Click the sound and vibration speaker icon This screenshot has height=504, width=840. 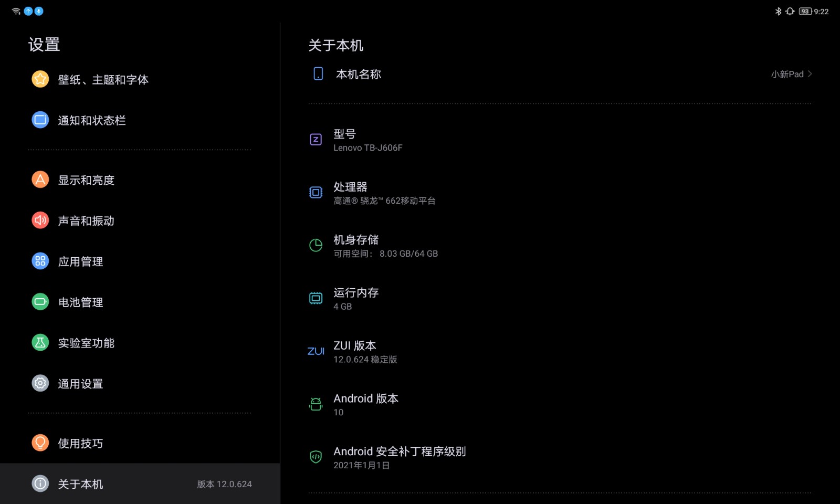coord(40,220)
